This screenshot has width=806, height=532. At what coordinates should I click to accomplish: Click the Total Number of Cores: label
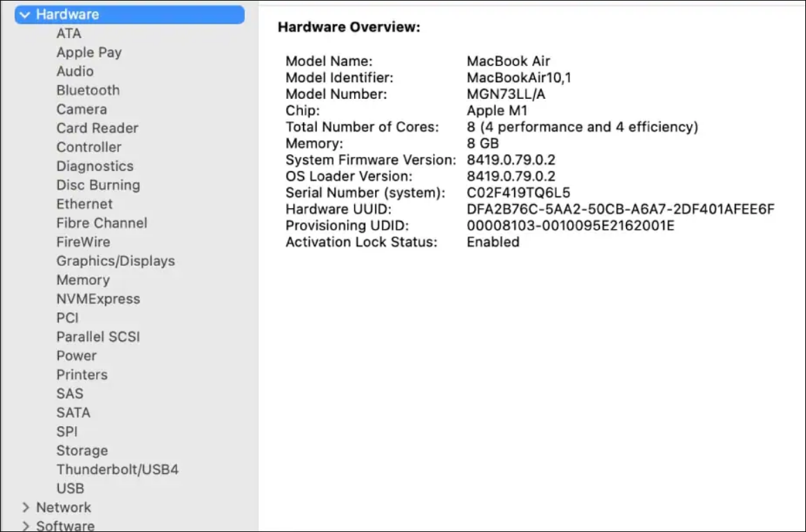(363, 127)
